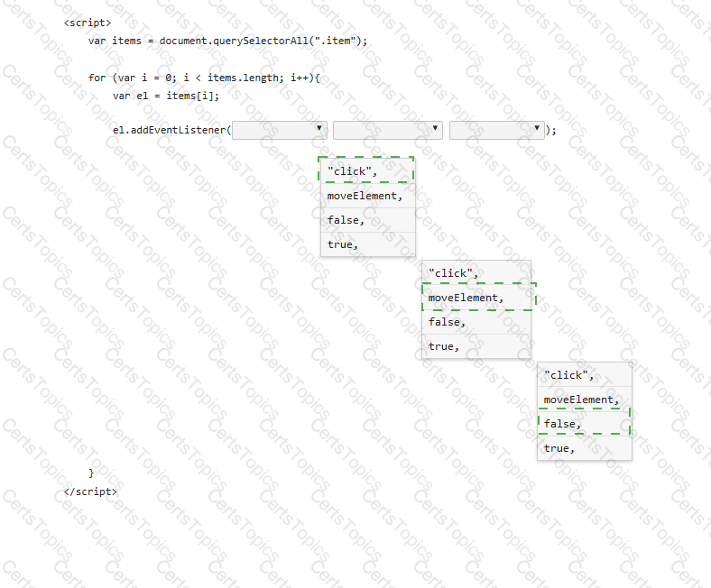Choose false, in the first option list
The height and width of the screenshot is (588, 711).
(368, 220)
